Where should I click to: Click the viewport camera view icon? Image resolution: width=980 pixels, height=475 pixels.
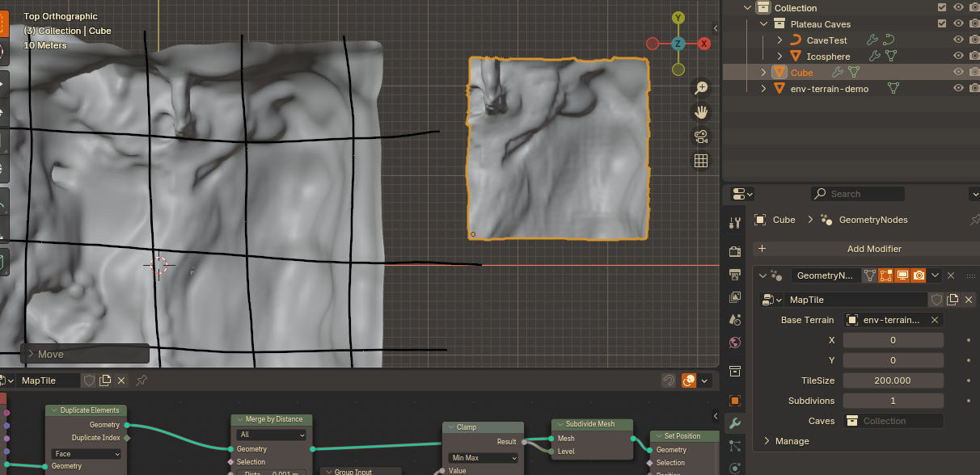pos(701,137)
